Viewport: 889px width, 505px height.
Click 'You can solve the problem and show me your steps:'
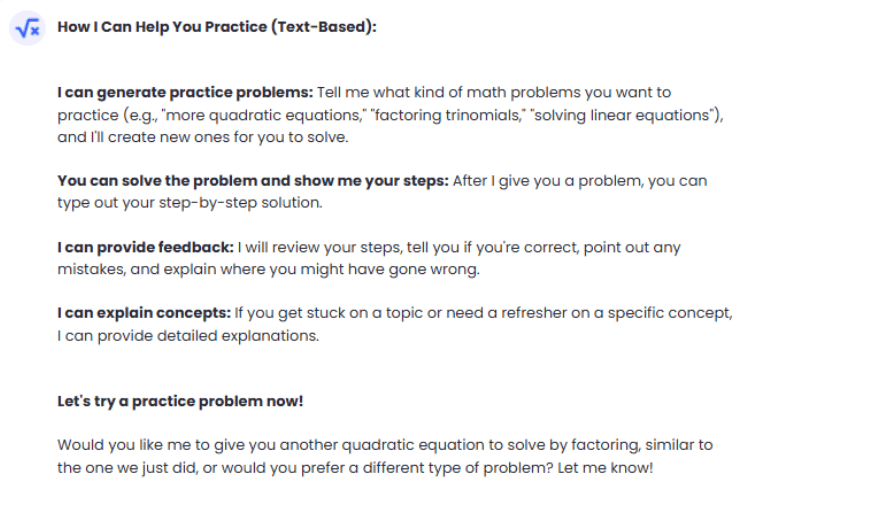[x=253, y=181]
